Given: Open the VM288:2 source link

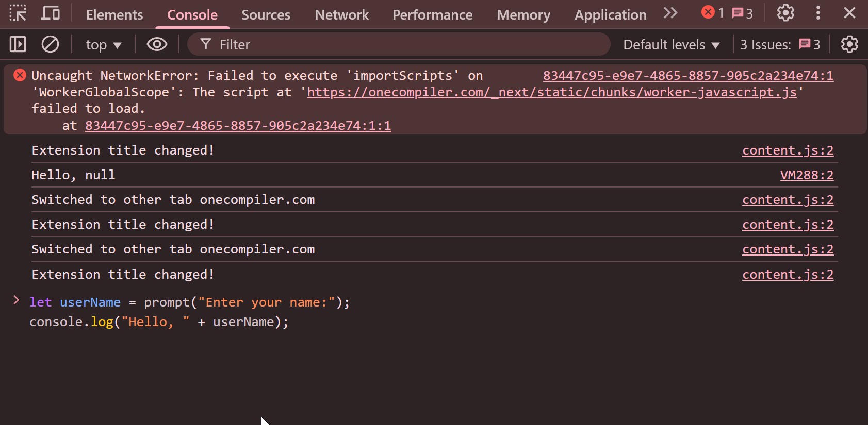Looking at the screenshot, I should pyautogui.click(x=806, y=175).
